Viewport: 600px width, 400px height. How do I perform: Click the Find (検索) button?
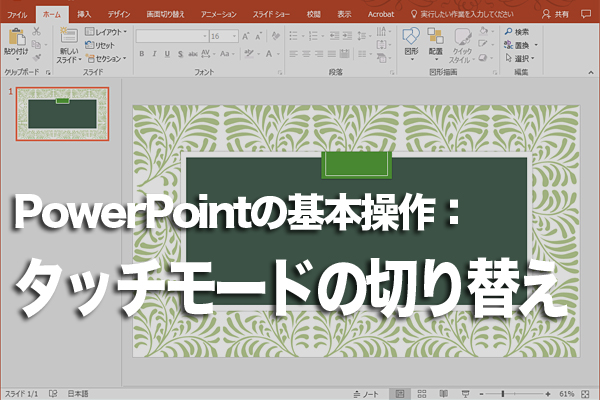516,32
